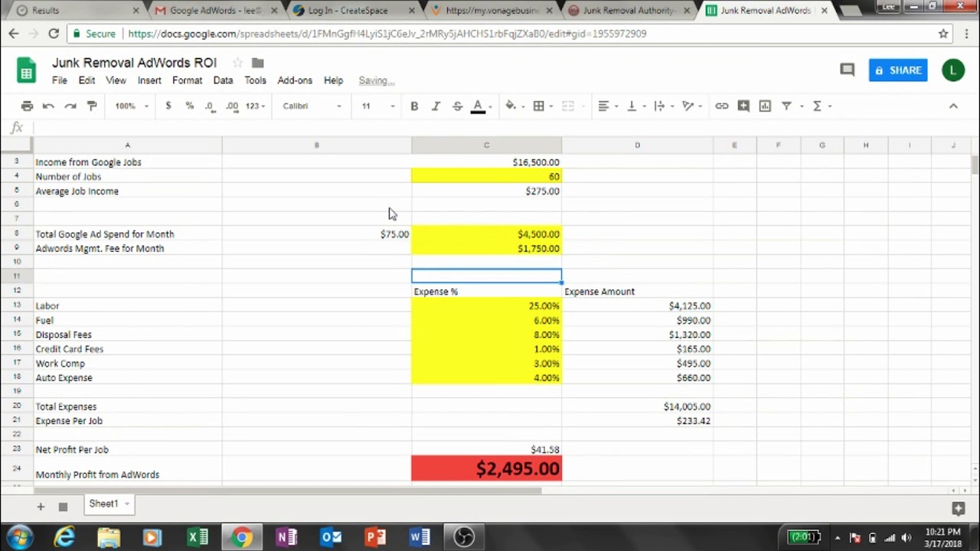Screen dimensions: 980x551
Task: Open the Functions sigma menu
Action: [817, 106]
